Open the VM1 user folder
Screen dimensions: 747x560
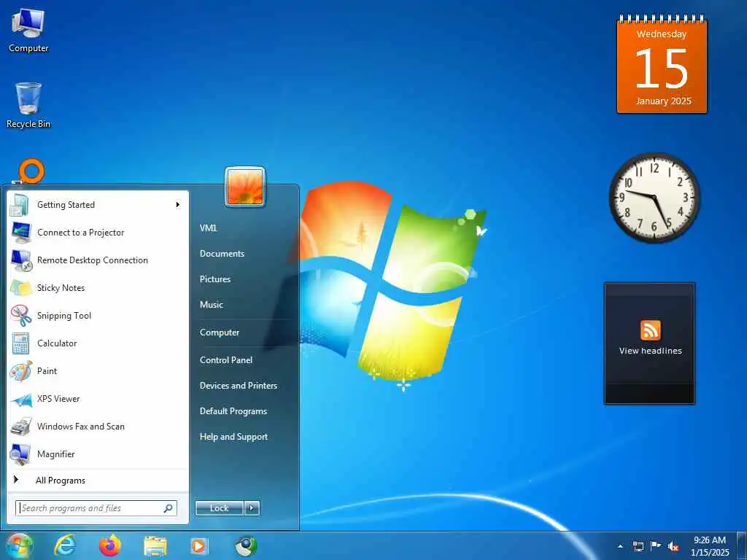coord(209,228)
